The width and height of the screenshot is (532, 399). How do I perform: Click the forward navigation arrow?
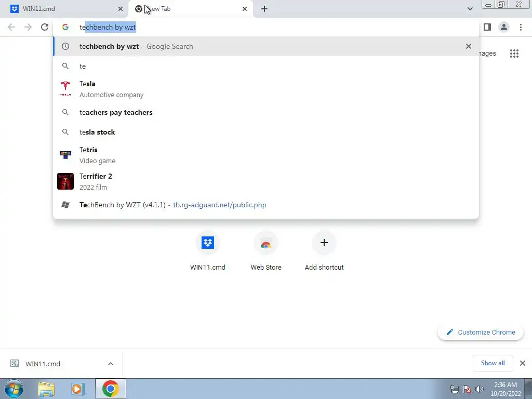pyautogui.click(x=28, y=27)
